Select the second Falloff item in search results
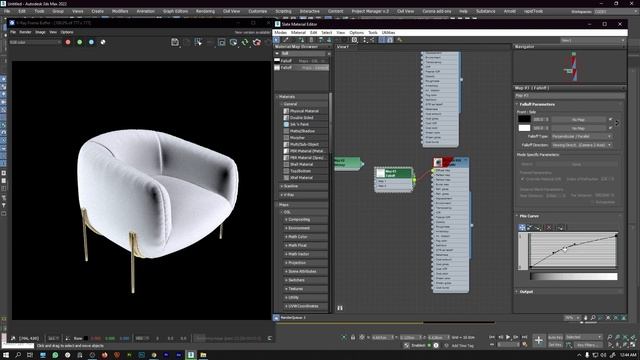Viewport: 640px width, 360px height. (302, 67)
